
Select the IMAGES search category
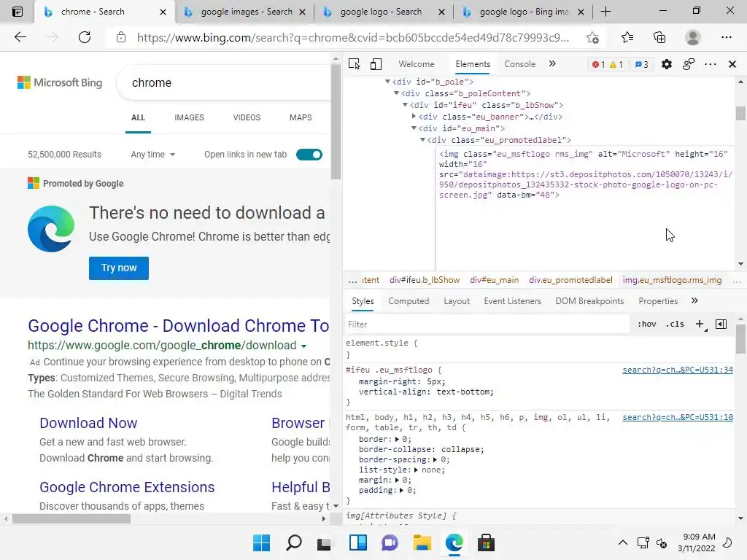pyautogui.click(x=189, y=117)
